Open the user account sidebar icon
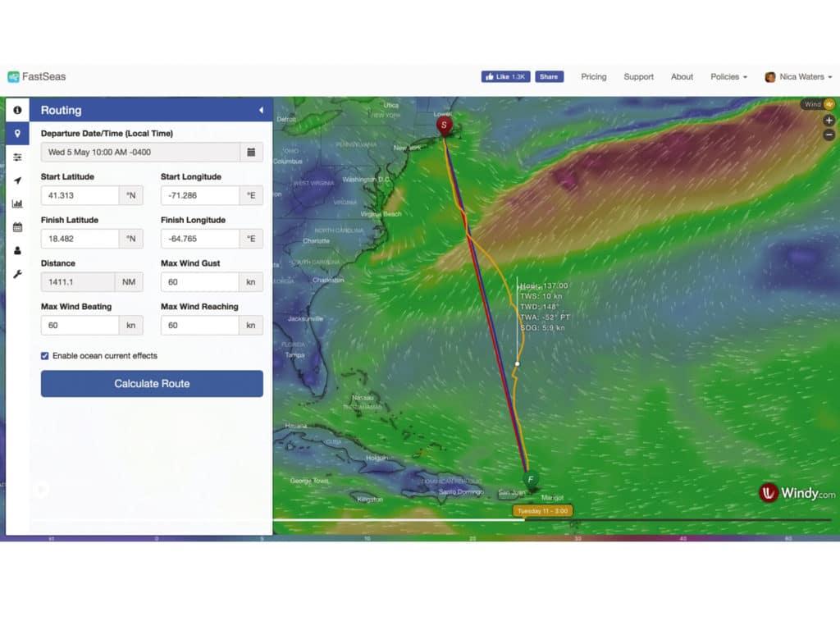The image size is (840, 630). 18,249
